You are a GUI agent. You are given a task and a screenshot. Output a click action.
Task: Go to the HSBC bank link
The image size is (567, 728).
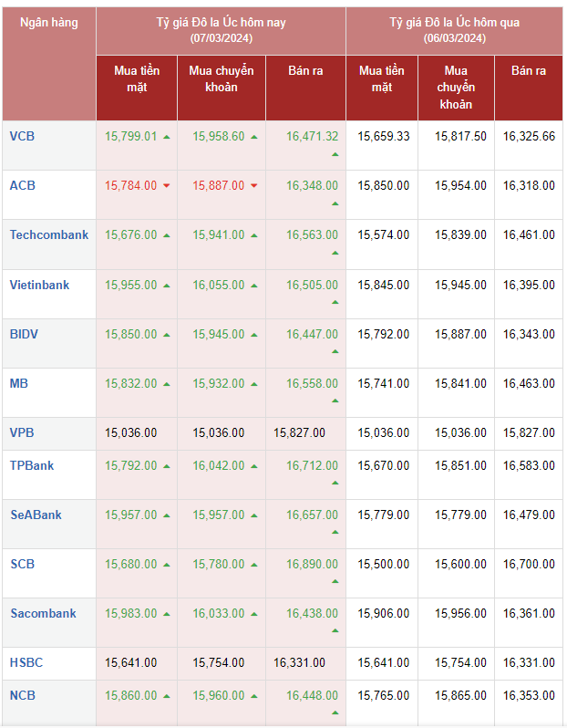(x=26, y=662)
